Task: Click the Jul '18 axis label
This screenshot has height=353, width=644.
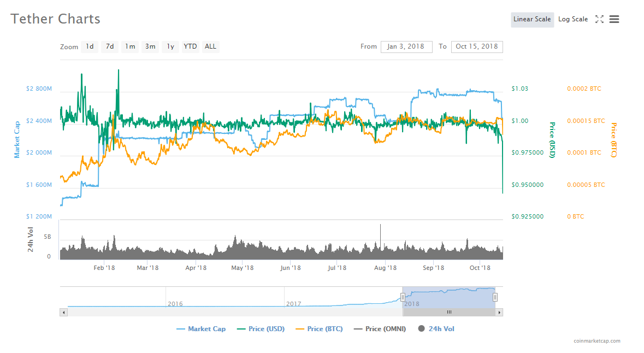Action: click(337, 268)
